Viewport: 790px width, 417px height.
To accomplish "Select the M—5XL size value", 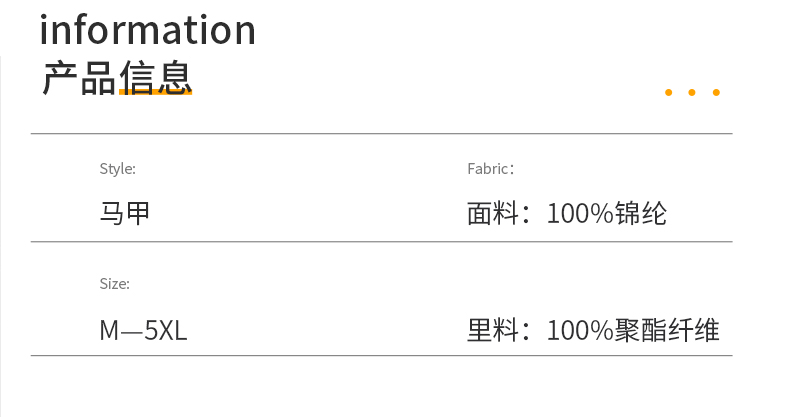I will tap(143, 331).
